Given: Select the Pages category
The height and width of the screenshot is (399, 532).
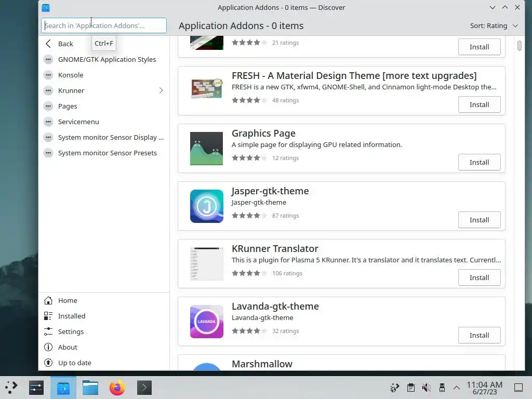Looking at the screenshot, I should coord(104,106).
